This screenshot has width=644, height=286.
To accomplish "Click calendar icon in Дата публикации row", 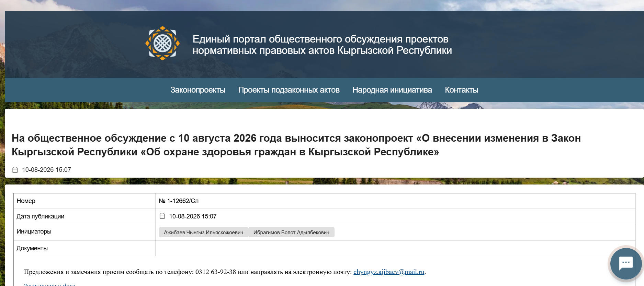I will point(162,216).
